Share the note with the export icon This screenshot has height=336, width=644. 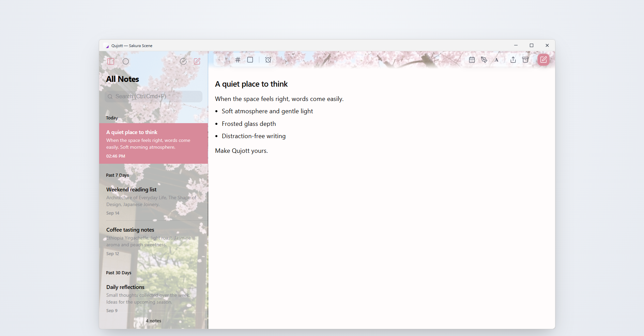click(x=513, y=60)
